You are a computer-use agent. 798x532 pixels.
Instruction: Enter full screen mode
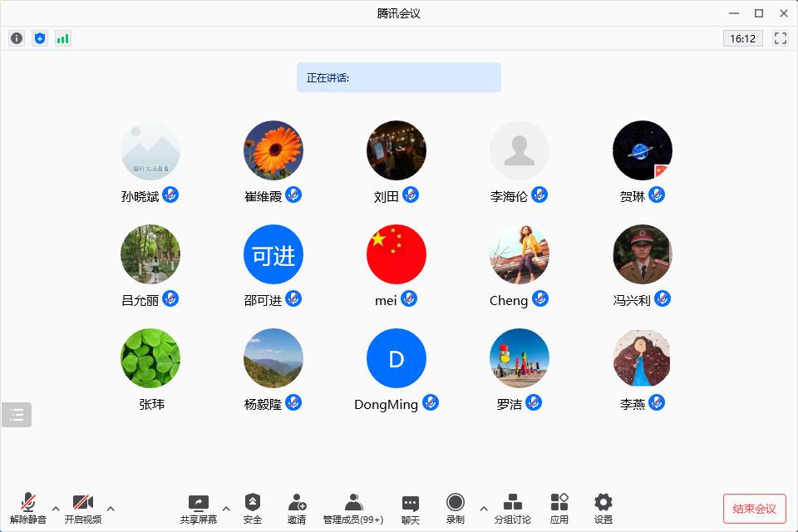tap(781, 38)
